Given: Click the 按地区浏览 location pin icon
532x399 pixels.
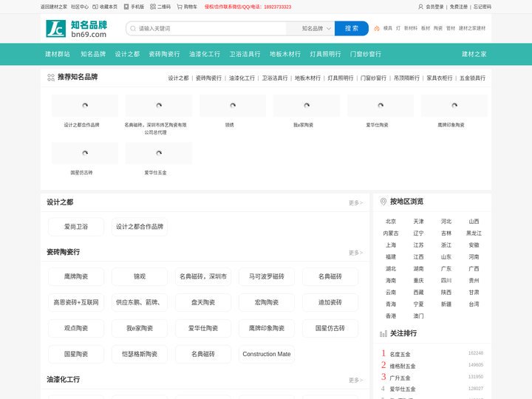Looking at the screenshot, I should pyautogui.click(x=383, y=202).
